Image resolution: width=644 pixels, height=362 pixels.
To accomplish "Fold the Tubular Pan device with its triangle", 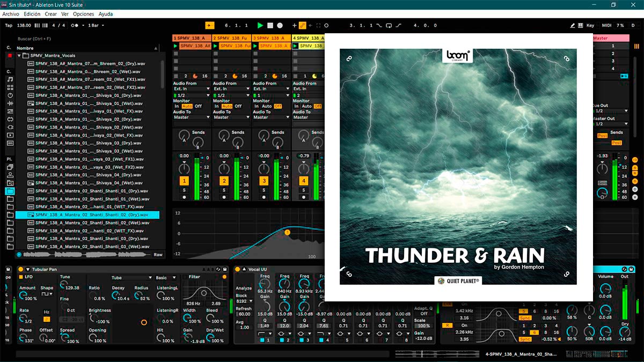I will tap(27, 269).
